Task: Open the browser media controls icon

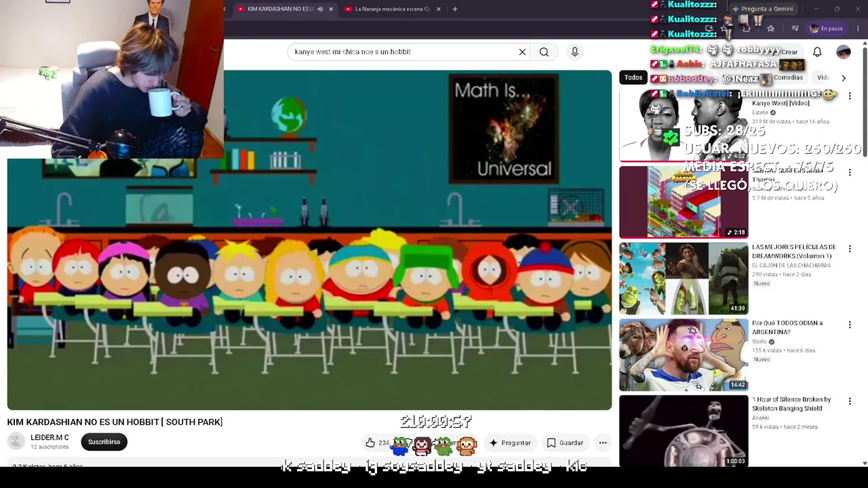Action: click(x=795, y=28)
